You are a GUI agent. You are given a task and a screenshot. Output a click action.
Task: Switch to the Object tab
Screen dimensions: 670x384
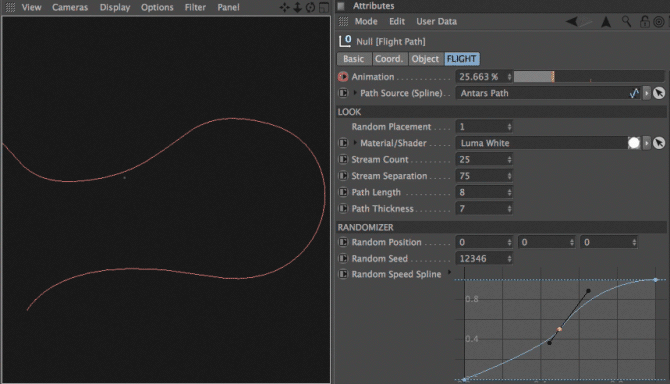[425, 59]
